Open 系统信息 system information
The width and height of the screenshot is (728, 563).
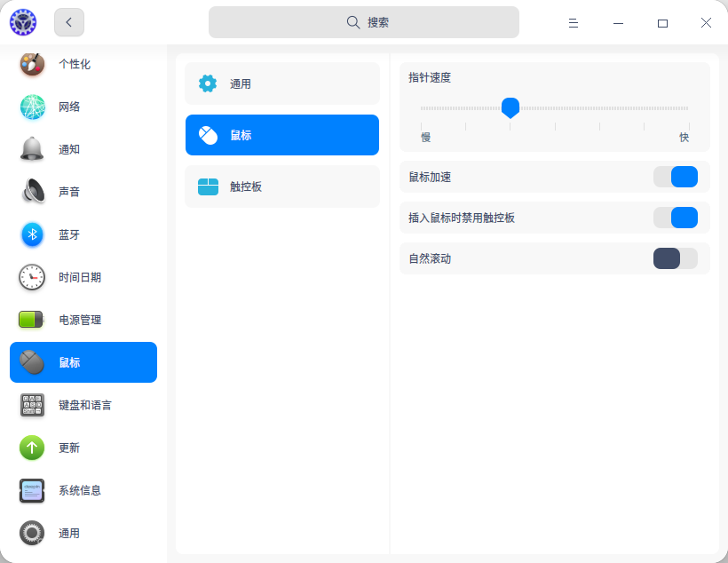pos(83,490)
